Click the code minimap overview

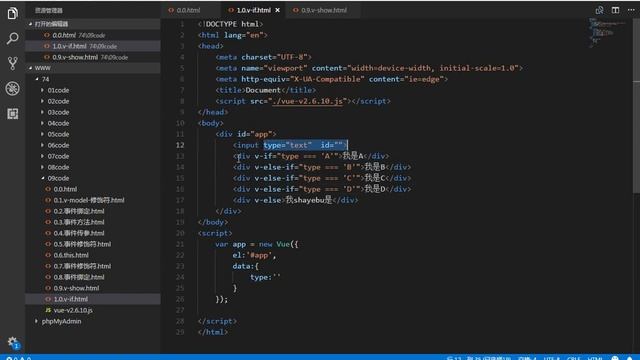click(606, 33)
